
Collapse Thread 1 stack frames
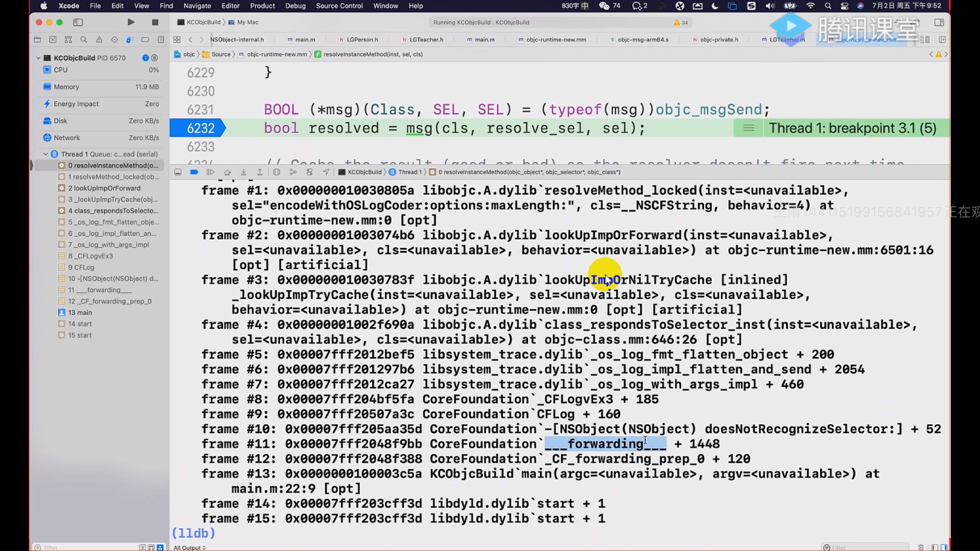point(45,154)
